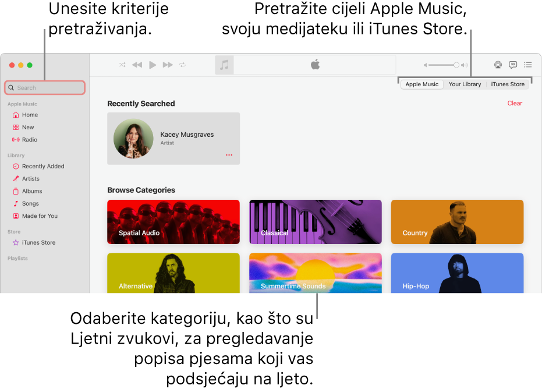Click the Apple logo in the now playing area
This screenshot has width=542, height=392.
pyautogui.click(x=316, y=64)
